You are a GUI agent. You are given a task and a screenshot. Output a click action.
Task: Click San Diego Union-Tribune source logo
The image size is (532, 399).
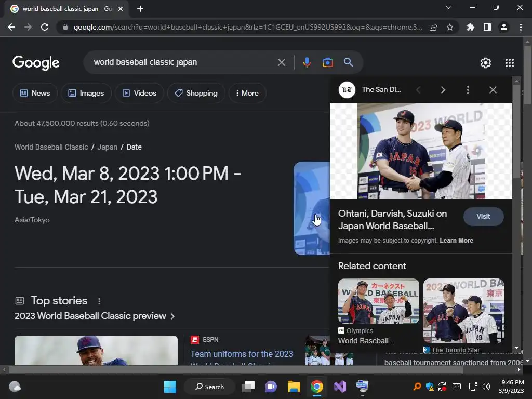[x=347, y=90]
